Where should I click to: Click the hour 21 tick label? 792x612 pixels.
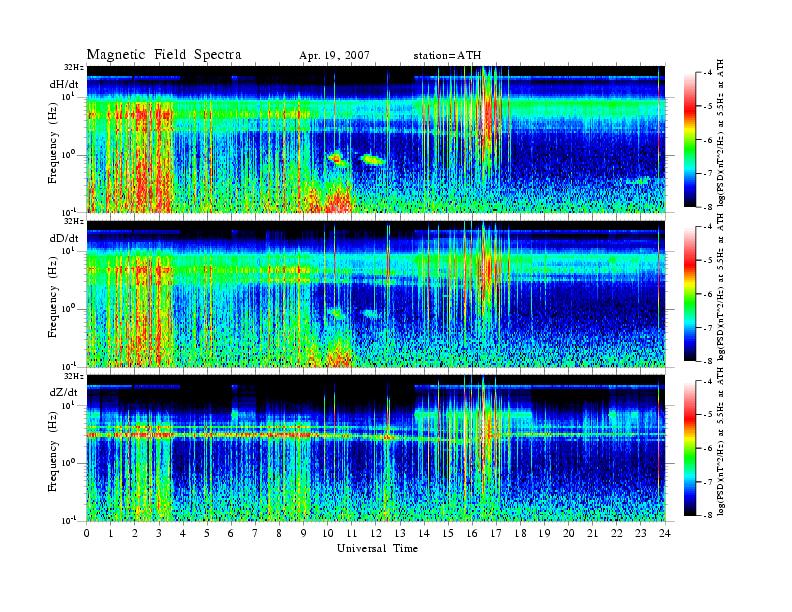[x=592, y=533]
